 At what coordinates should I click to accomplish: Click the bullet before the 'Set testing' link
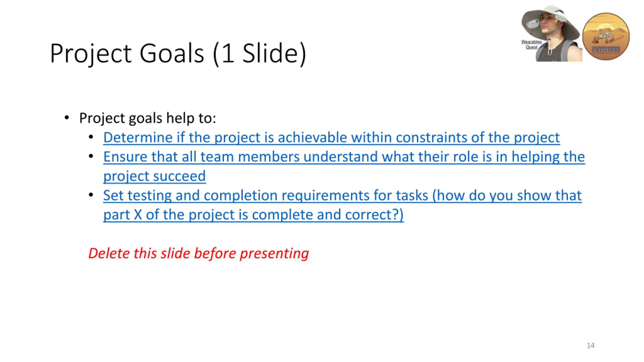click(91, 195)
